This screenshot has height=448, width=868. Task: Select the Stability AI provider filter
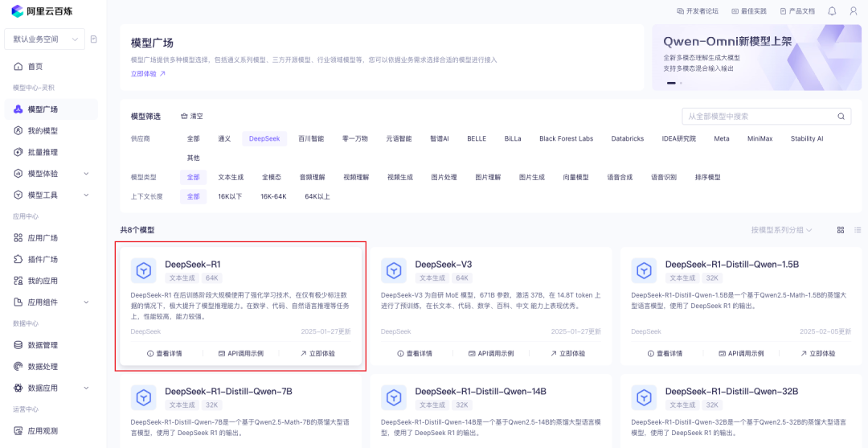[807, 138]
